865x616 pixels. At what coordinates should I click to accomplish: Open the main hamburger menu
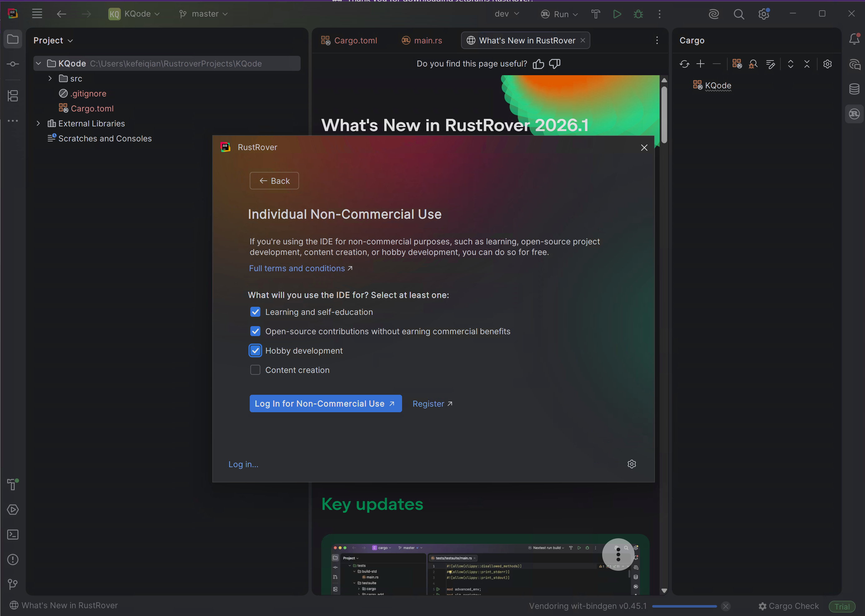click(37, 14)
